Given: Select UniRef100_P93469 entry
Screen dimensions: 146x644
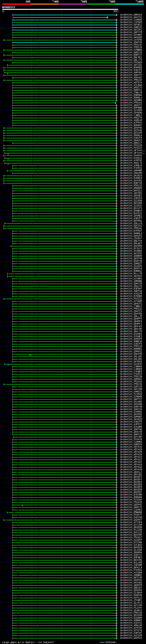Looking at the screenshot, I should pos(131,63).
